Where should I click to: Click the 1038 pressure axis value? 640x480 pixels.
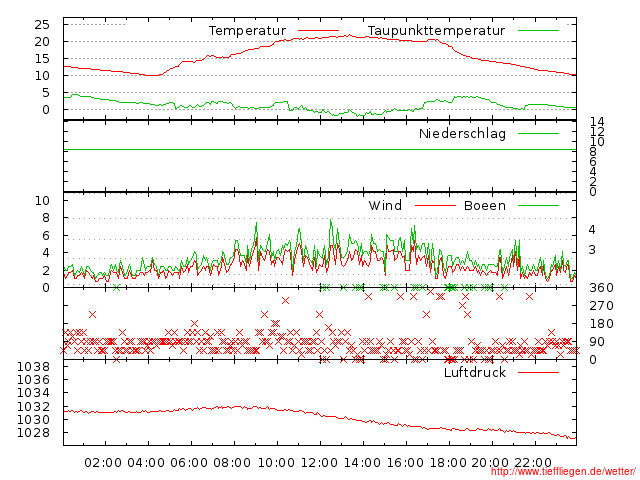click(x=33, y=367)
